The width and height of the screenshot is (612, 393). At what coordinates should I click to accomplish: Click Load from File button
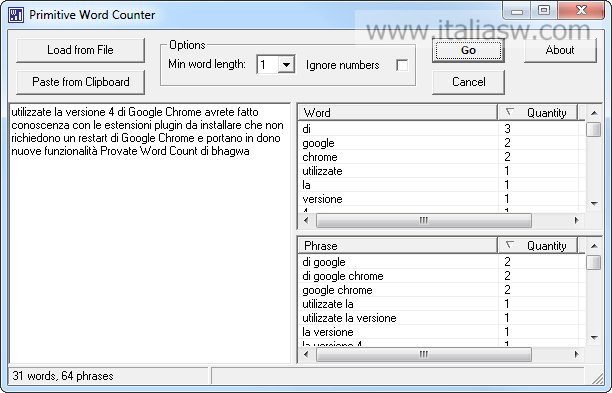click(80, 50)
